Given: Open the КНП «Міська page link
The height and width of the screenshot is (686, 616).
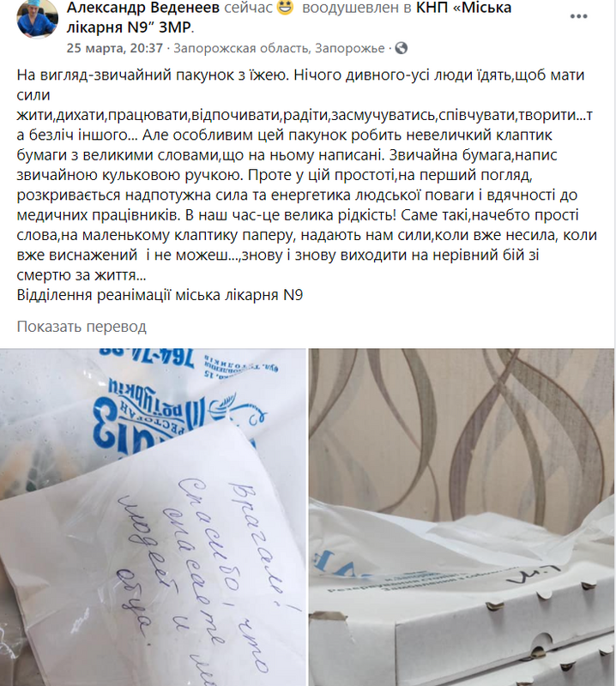Looking at the screenshot, I should (x=463, y=8).
